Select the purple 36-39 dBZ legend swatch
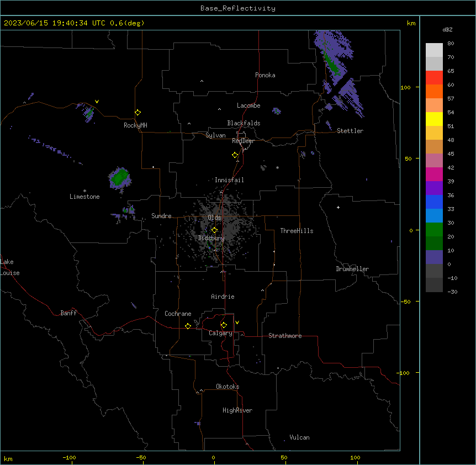The width and height of the screenshot is (476, 465). coord(434,188)
